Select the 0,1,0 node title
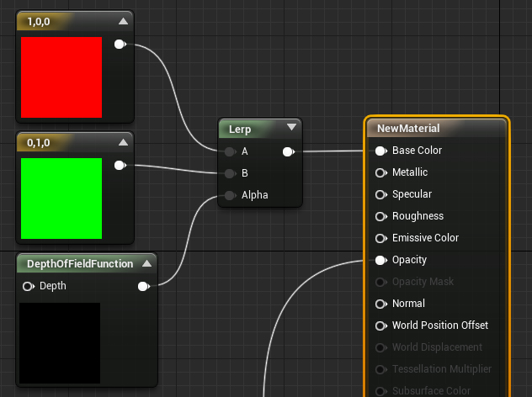Viewport: 532px width, 397px height. (39, 143)
